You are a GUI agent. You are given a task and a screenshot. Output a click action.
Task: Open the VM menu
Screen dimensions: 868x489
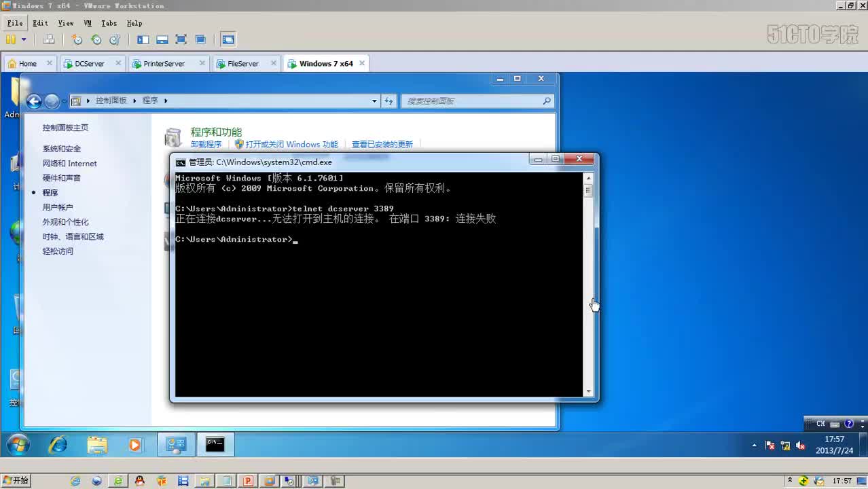point(88,23)
